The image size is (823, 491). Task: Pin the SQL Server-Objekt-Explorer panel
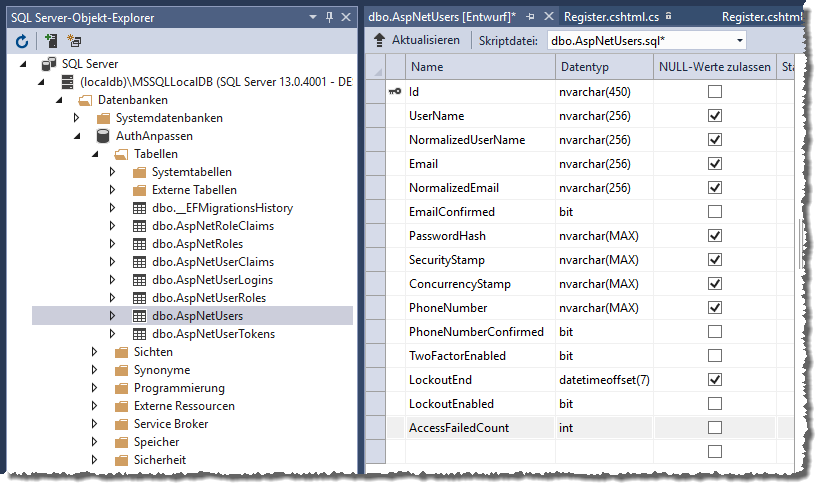(329, 17)
